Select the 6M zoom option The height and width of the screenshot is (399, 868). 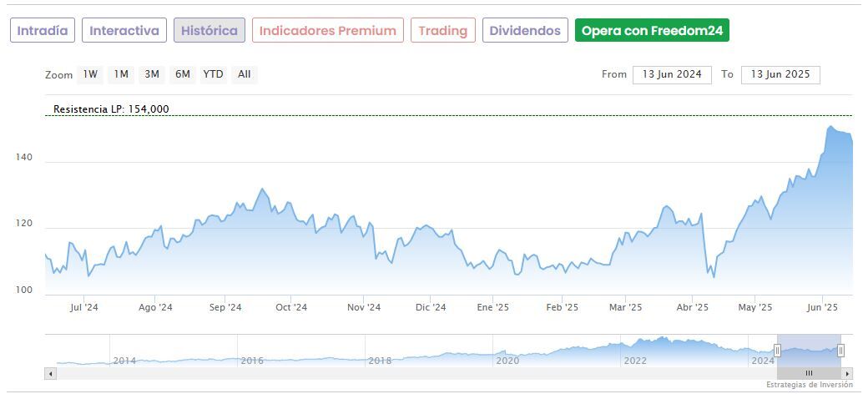(182, 74)
